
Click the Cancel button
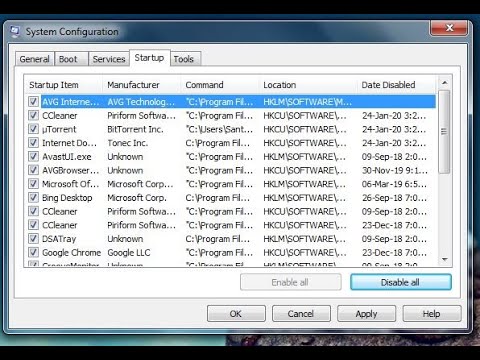301,314
